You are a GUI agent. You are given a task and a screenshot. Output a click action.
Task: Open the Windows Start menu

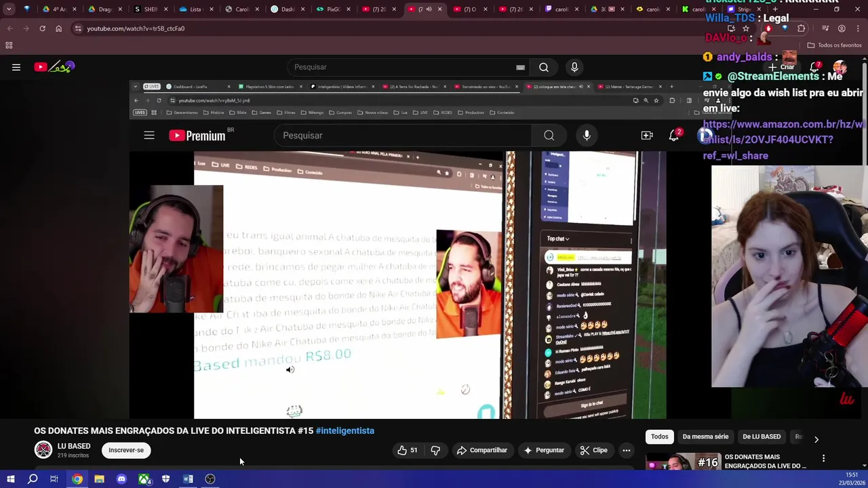pyautogui.click(x=10, y=479)
